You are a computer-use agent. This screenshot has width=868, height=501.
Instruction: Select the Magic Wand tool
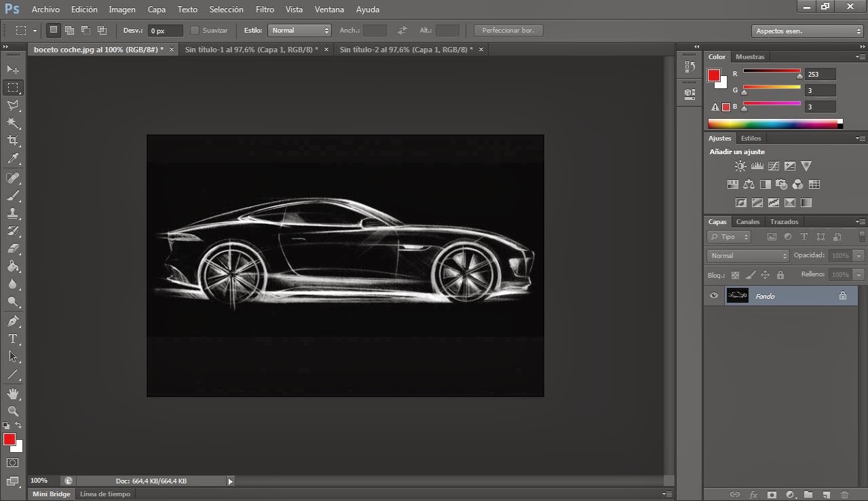tap(13, 123)
